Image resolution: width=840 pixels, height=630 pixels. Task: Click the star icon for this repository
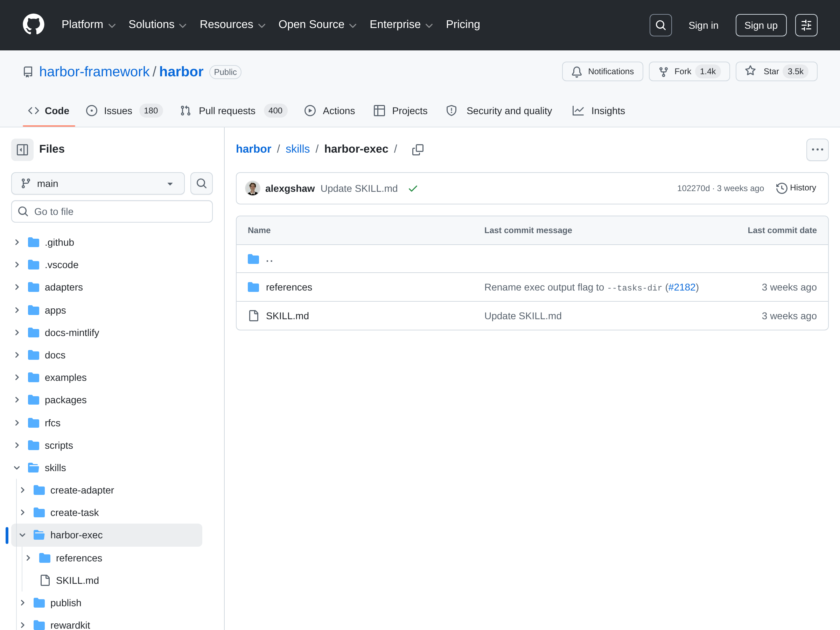click(x=750, y=71)
